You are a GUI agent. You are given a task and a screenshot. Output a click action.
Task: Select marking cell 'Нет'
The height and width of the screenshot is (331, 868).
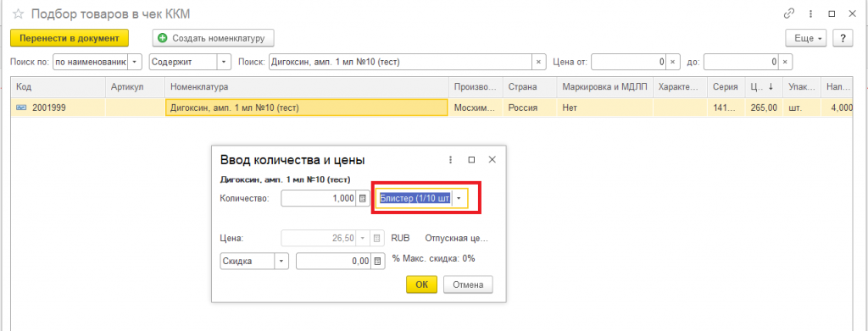(x=604, y=108)
